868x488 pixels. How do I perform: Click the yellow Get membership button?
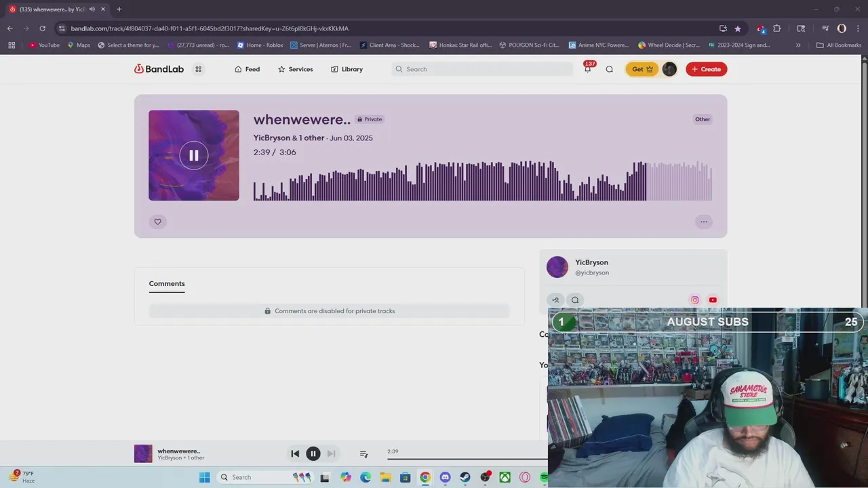[x=642, y=69]
